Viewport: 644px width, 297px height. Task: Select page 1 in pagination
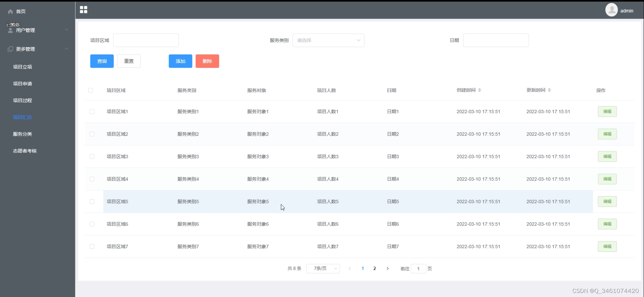pyautogui.click(x=363, y=268)
